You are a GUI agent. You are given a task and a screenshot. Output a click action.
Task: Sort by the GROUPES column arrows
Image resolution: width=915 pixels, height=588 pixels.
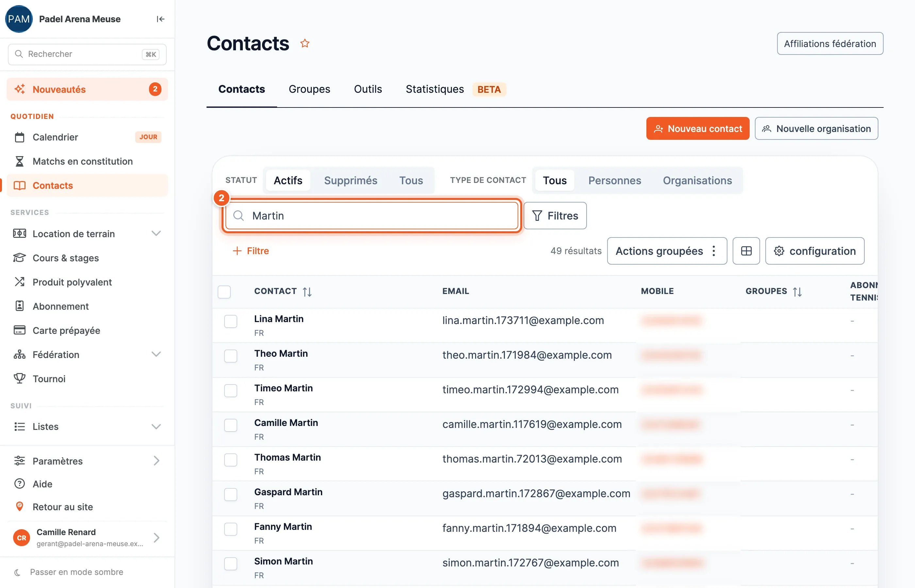click(x=797, y=292)
